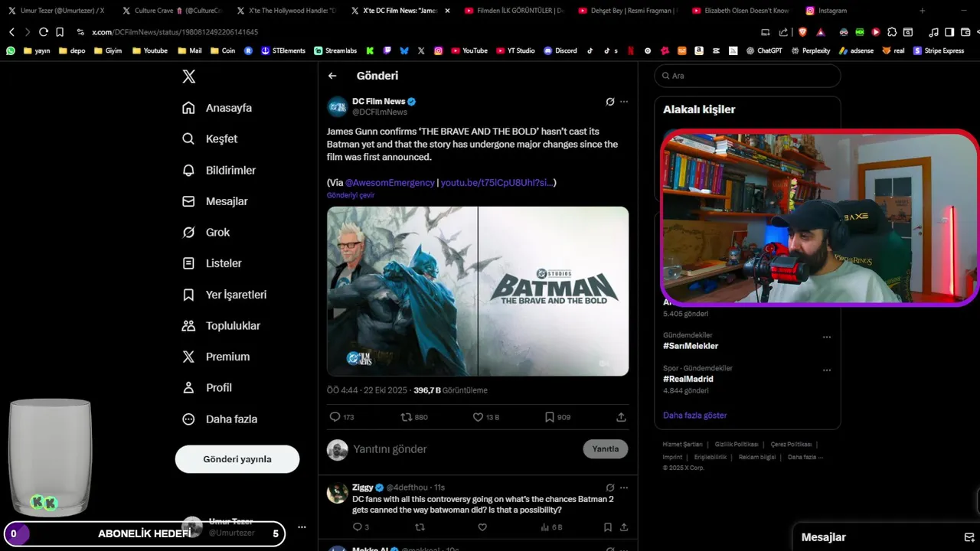This screenshot has height=551, width=980.
Task: Click Daha fazla göster in trends
Action: (695, 416)
